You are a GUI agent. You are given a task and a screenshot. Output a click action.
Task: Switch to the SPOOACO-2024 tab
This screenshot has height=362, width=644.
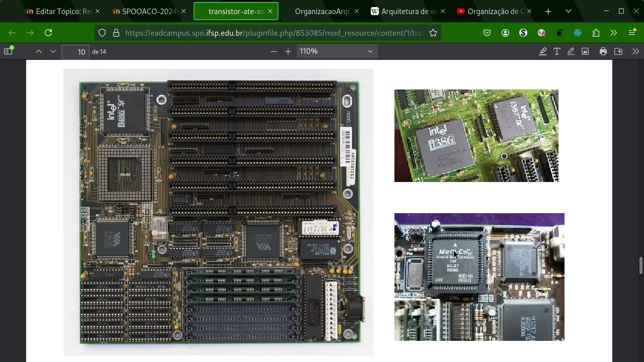(x=146, y=11)
